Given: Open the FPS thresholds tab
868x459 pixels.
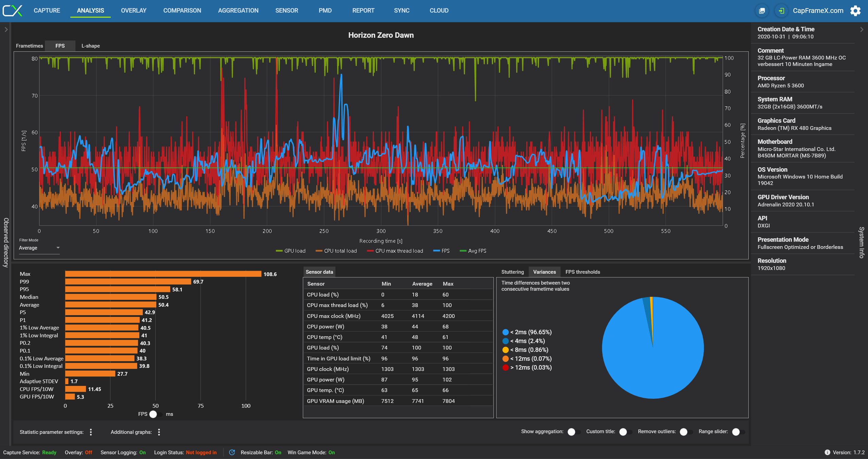Looking at the screenshot, I should 583,272.
